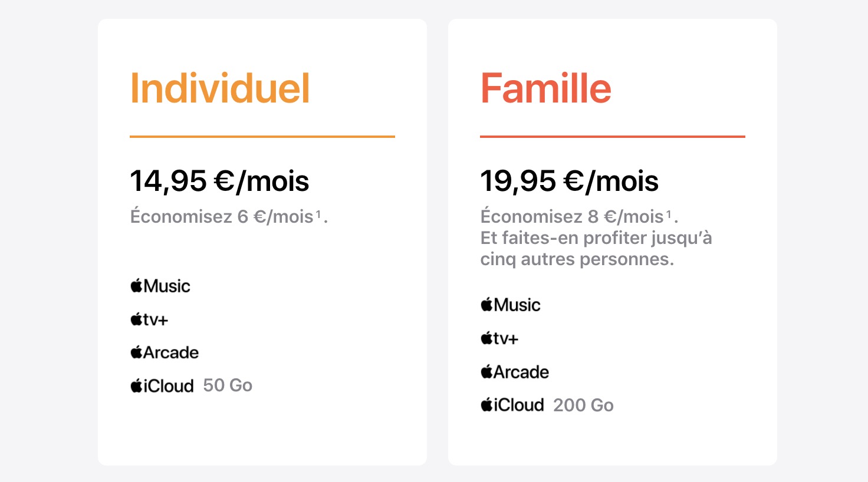Click the Apple Arcade logo in Individuel plan

coord(165,353)
